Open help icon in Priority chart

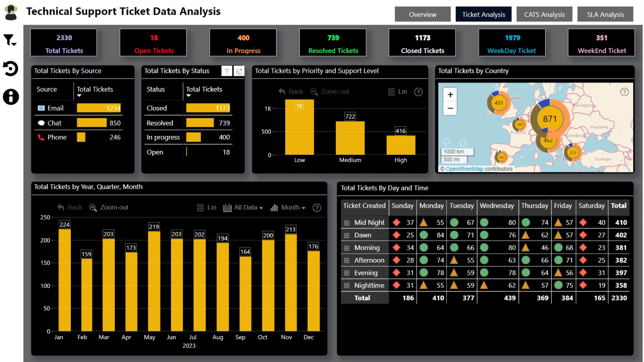418,92
